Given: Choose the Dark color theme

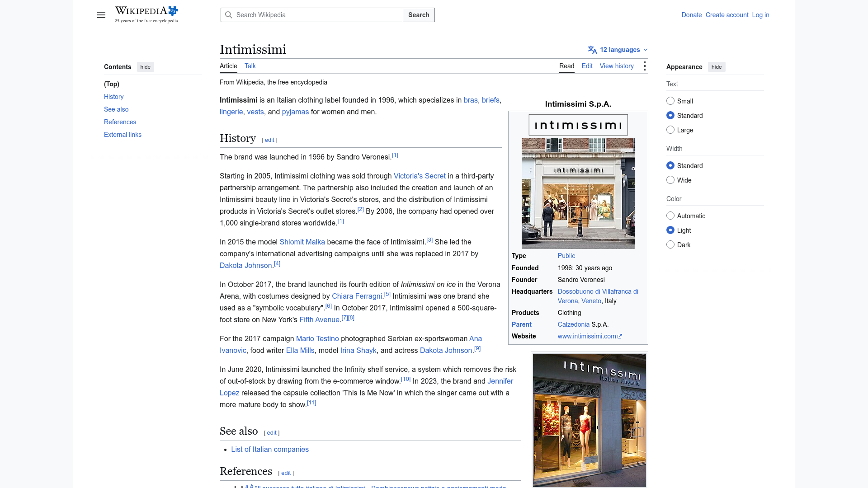Looking at the screenshot, I should [670, 244].
